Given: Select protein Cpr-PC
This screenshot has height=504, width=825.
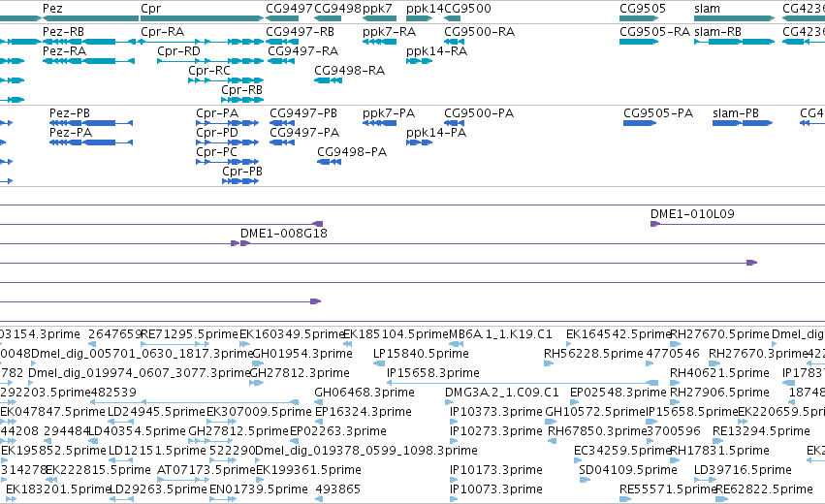Looking at the screenshot, I should point(227,162).
